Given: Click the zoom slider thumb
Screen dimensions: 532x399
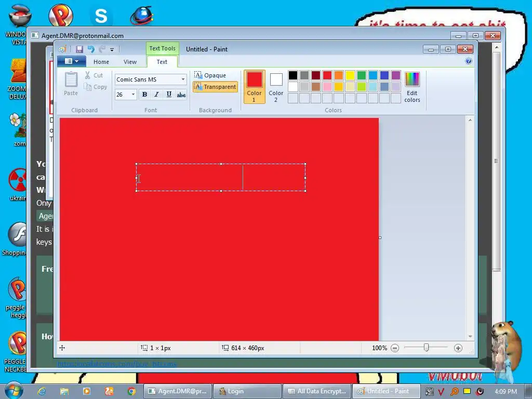Looking at the screenshot, I should click(x=427, y=348).
